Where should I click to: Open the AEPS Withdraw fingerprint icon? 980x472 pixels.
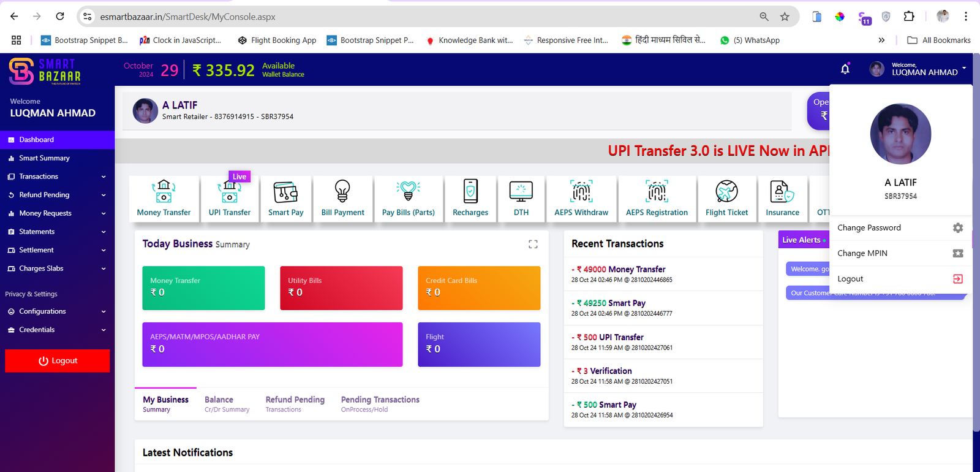[x=581, y=192]
